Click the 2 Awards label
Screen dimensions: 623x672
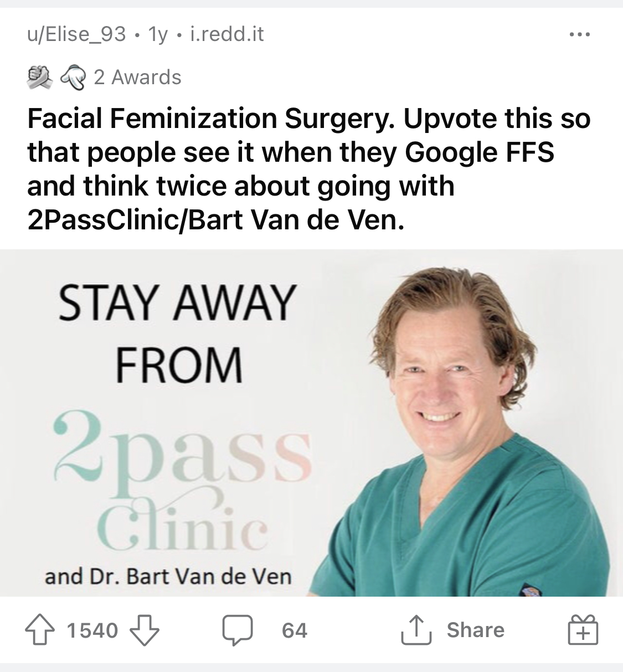137,77
